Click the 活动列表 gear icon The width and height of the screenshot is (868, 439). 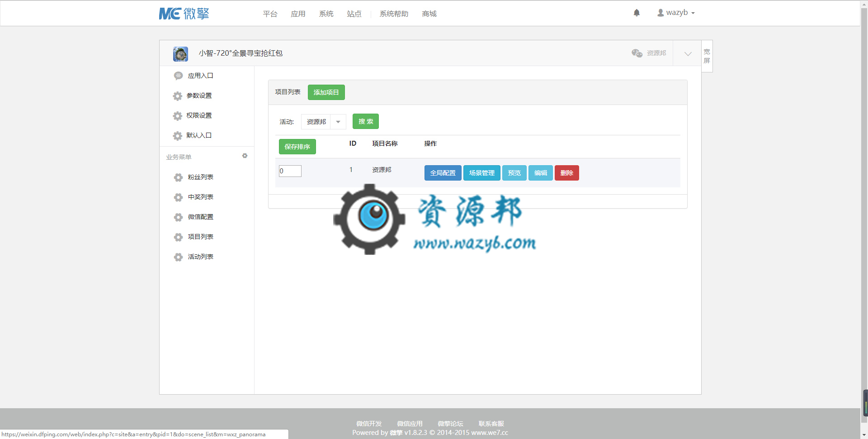[x=178, y=257]
